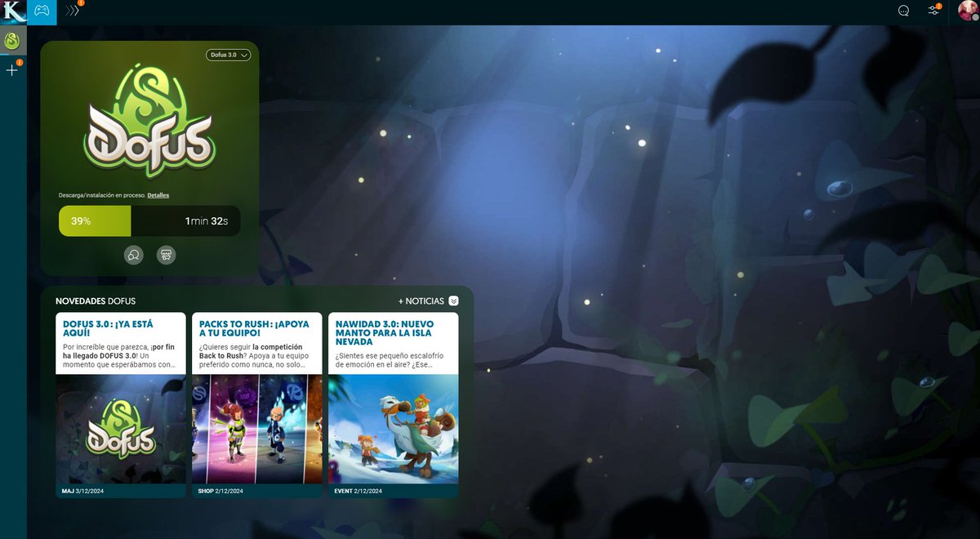Viewport: 980px width, 539px height.
Task: Click the Ankama Launcher K logo
Action: (x=12, y=11)
